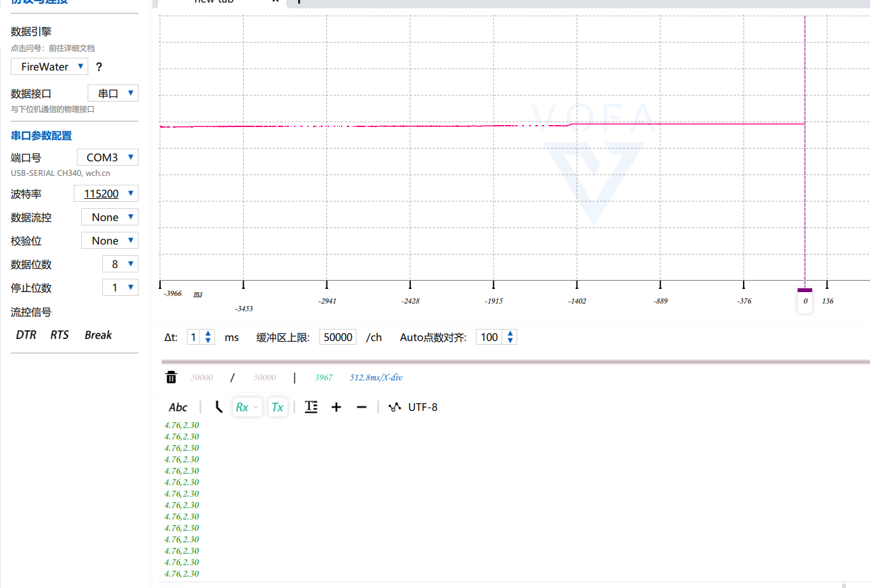Open data flow control None dropdown

110,217
